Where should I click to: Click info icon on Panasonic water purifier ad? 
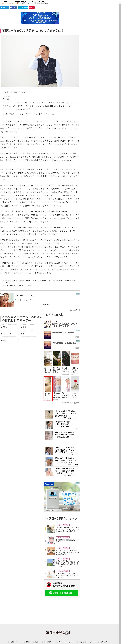click(x=77, y=483)
